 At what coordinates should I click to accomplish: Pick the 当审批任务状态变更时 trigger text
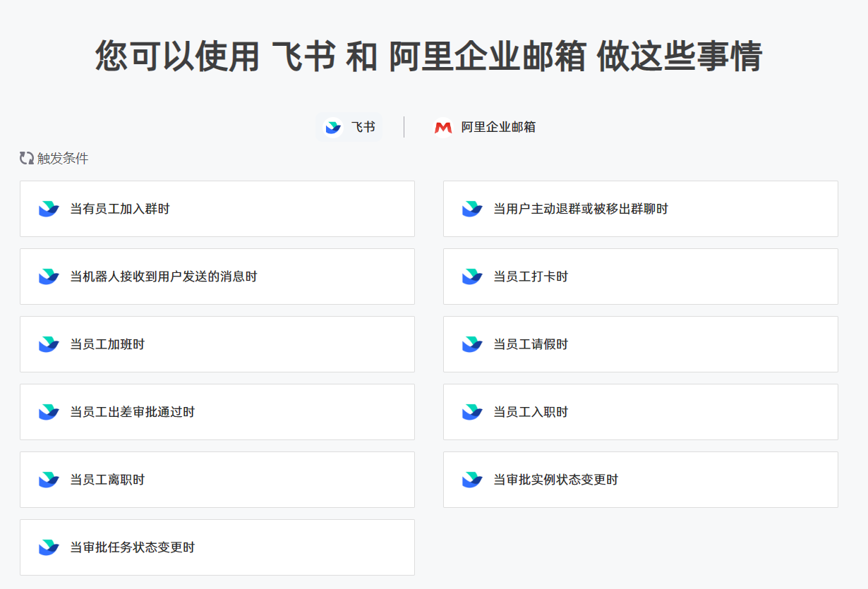coord(133,547)
